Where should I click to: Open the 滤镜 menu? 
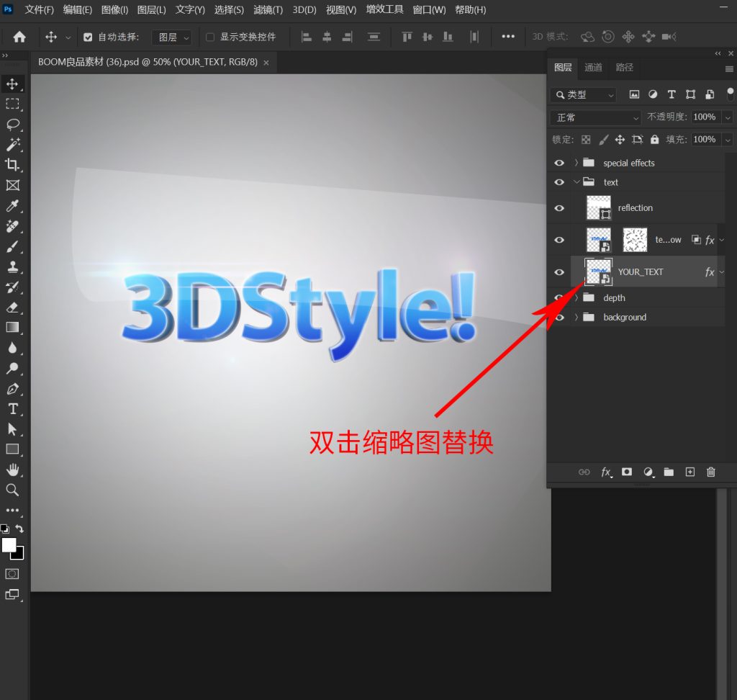[268, 9]
